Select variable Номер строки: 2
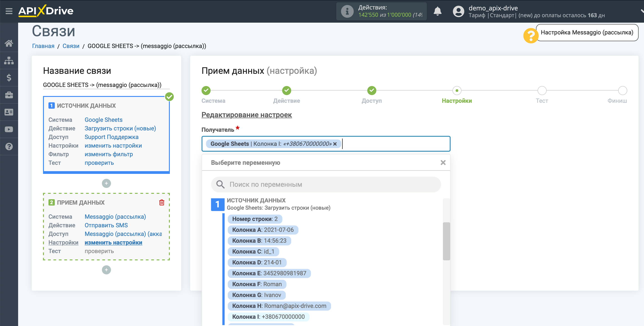The image size is (644, 326). coord(255,219)
